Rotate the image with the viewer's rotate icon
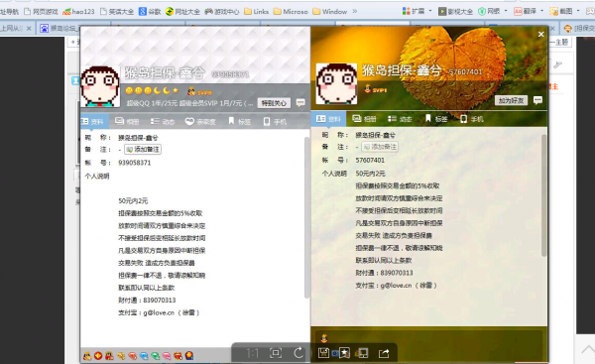This screenshot has width=595, height=364. (298, 353)
